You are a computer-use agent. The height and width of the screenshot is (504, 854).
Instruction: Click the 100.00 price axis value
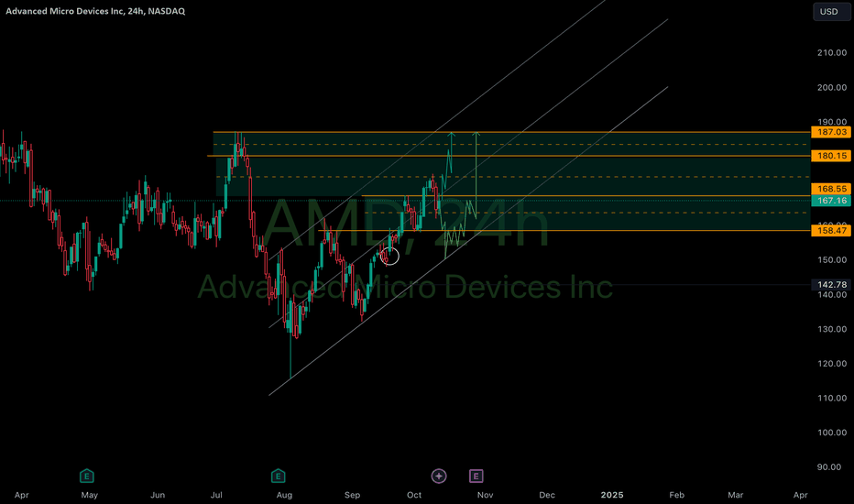point(832,433)
